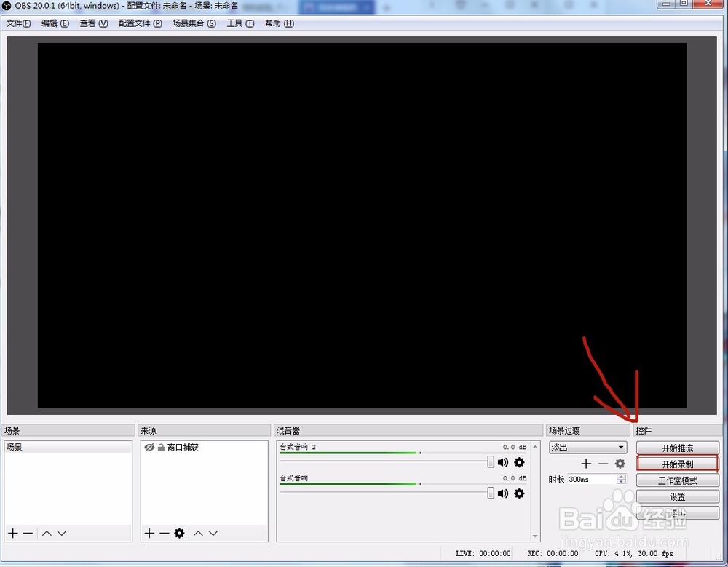Move scene up in Scenes list
This screenshot has height=567, width=728.
tap(47, 533)
